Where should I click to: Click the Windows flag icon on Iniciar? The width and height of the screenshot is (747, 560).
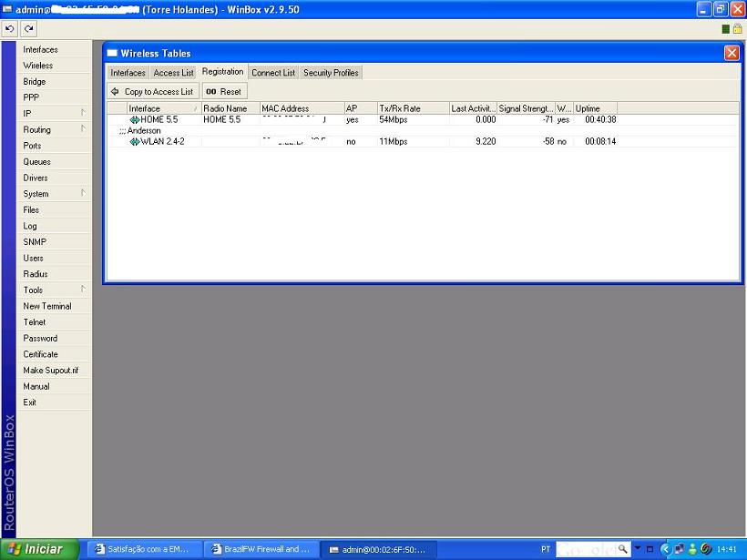15,549
